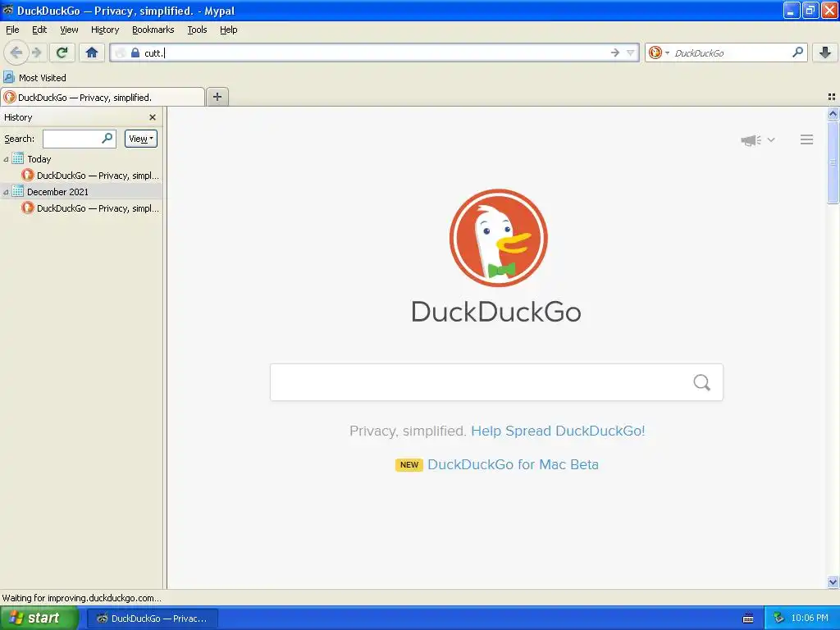The image size is (840, 630).
Task: Click the DuckDuckGo megaphone announcements icon
Action: coord(751,139)
